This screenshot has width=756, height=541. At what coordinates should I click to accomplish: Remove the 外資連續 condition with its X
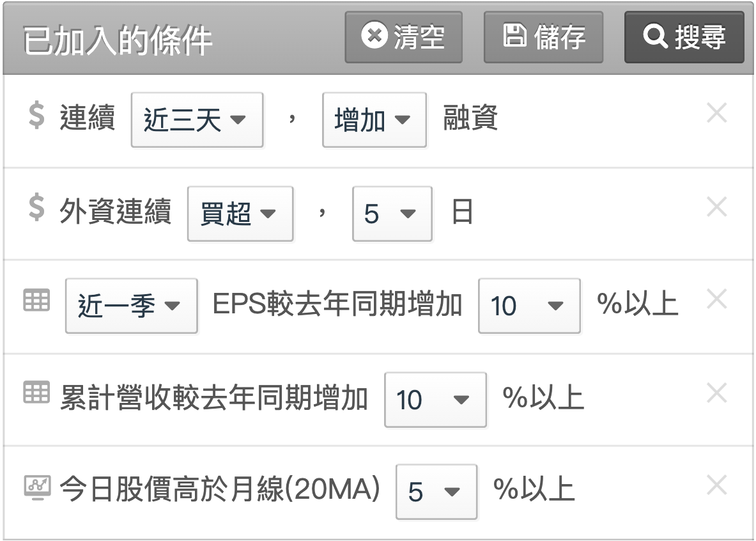coord(716,207)
